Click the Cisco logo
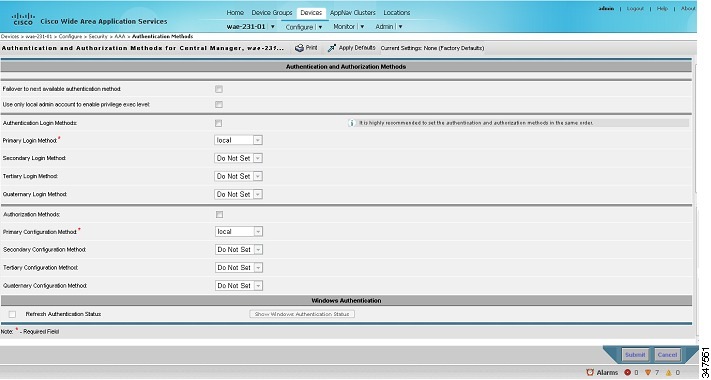This screenshot has height=380, width=711. coord(23,19)
